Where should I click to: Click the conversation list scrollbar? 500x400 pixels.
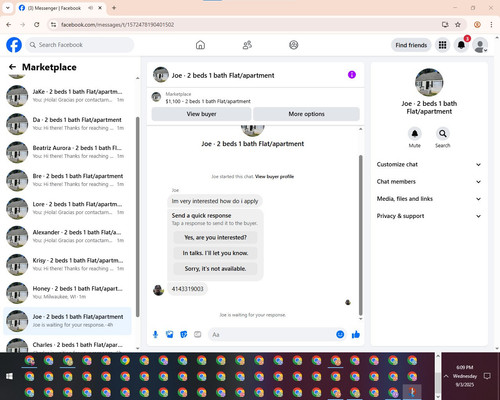[138, 217]
